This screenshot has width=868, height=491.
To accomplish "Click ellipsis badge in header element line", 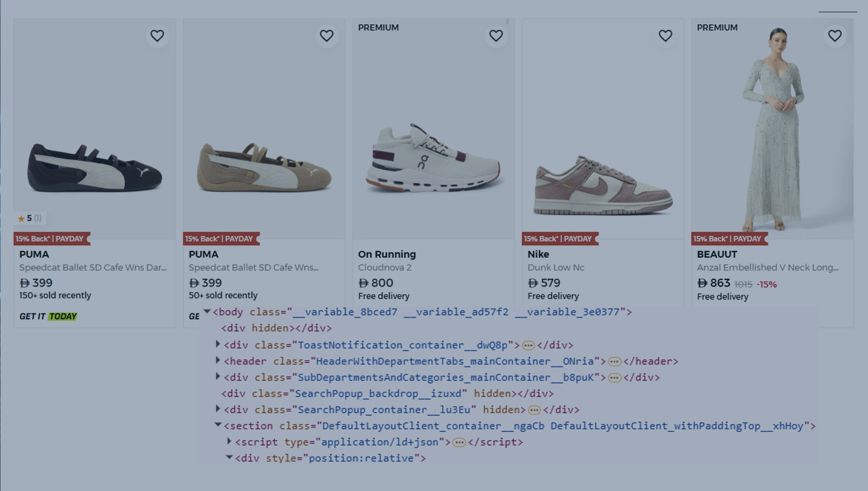I will [614, 362].
